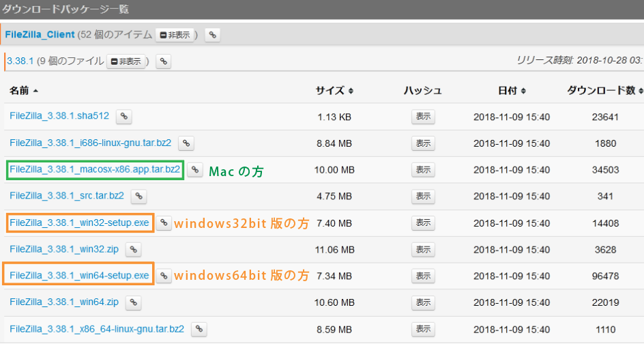
Task: Sort the table by 日付 column
Action: 512,90
